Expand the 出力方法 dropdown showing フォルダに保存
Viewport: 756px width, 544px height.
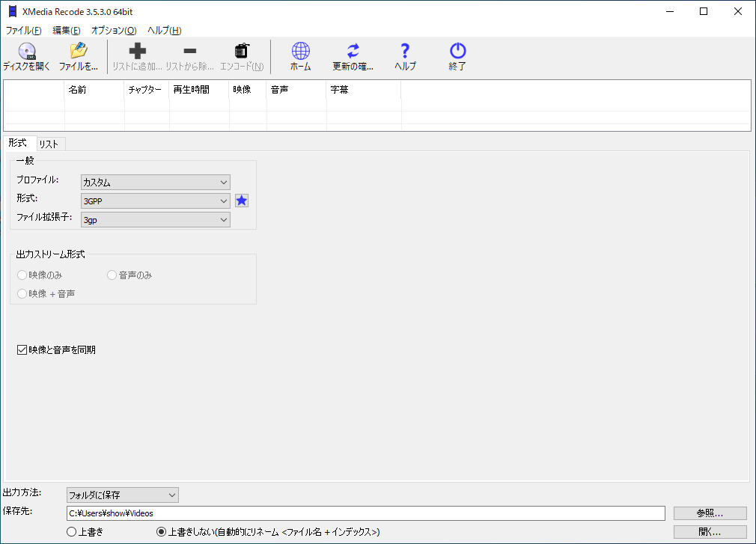123,495
